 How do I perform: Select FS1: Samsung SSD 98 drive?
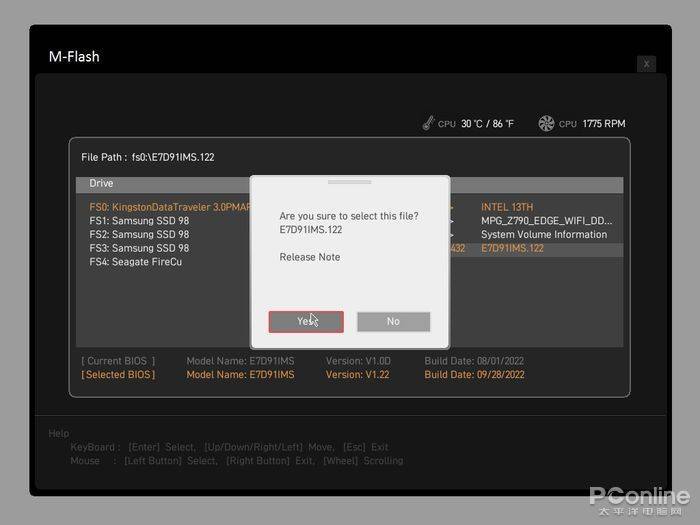pyautogui.click(x=139, y=221)
